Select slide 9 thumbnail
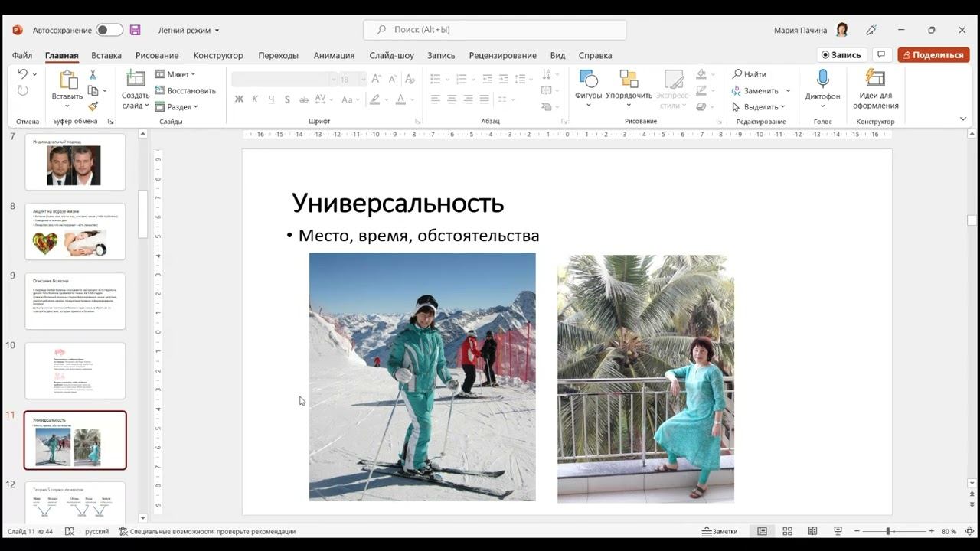980x551 pixels. click(75, 301)
